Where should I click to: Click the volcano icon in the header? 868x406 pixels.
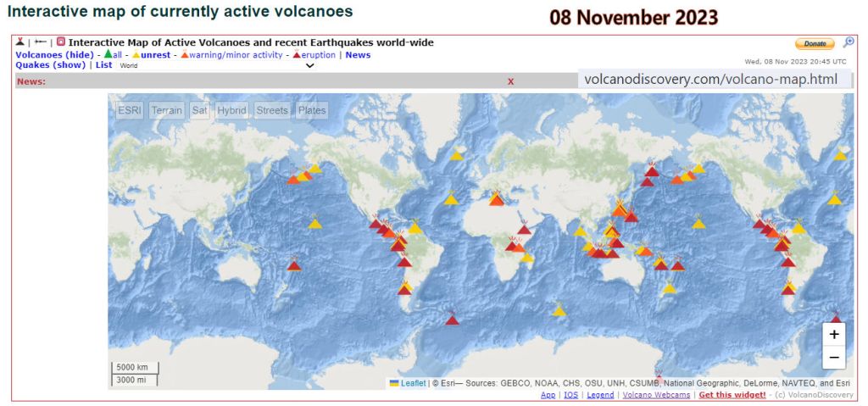pos(20,42)
